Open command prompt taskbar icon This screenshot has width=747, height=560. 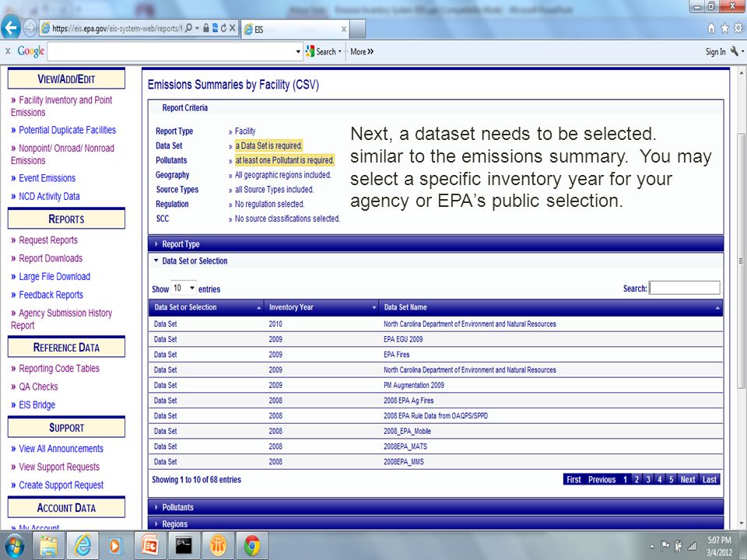[x=184, y=546]
